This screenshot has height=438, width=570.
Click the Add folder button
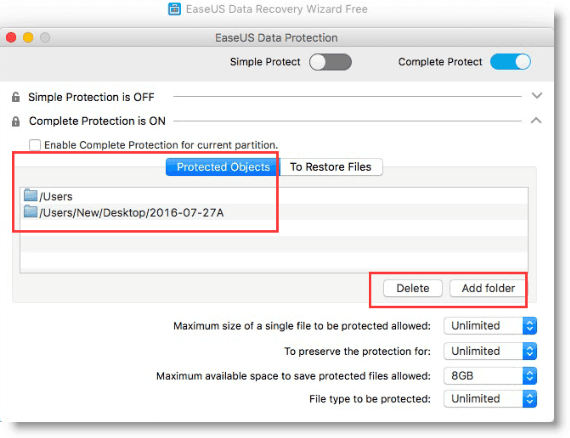point(488,288)
